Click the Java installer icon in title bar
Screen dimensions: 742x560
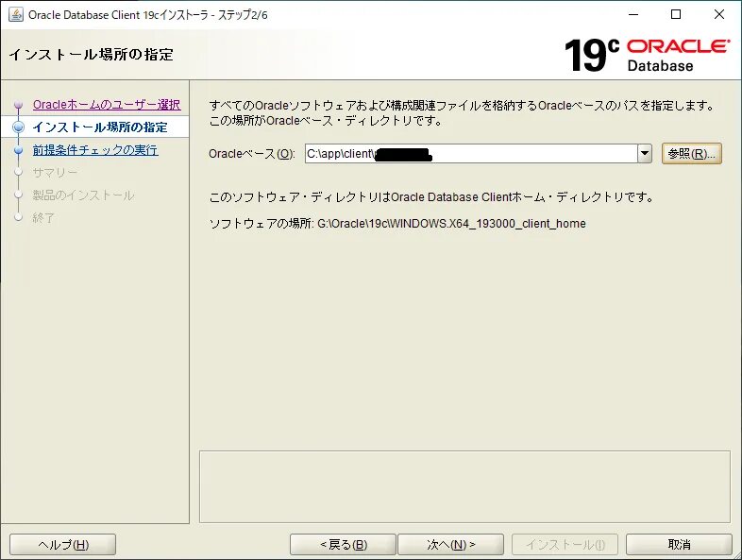tap(16, 15)
